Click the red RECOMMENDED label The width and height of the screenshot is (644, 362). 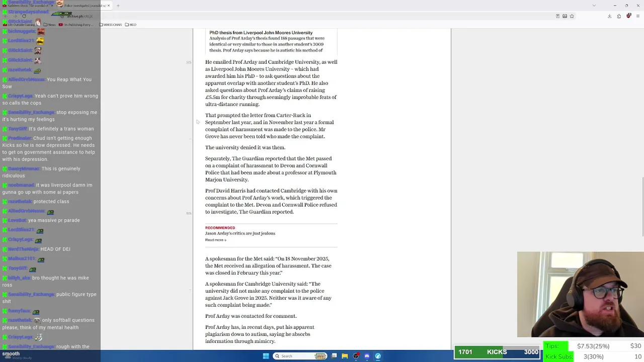[x=220, y=228]
